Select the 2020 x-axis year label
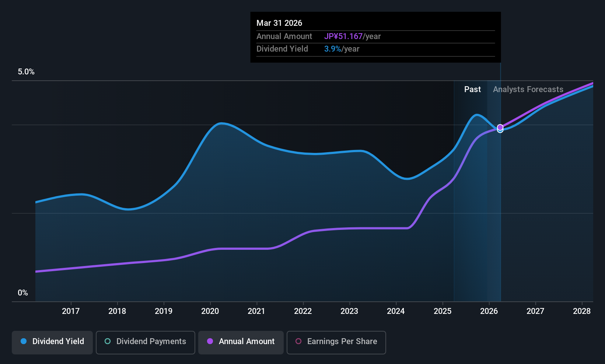Image resolution: width=605 pixels, height=364 pixels. [x=210, y=311]
